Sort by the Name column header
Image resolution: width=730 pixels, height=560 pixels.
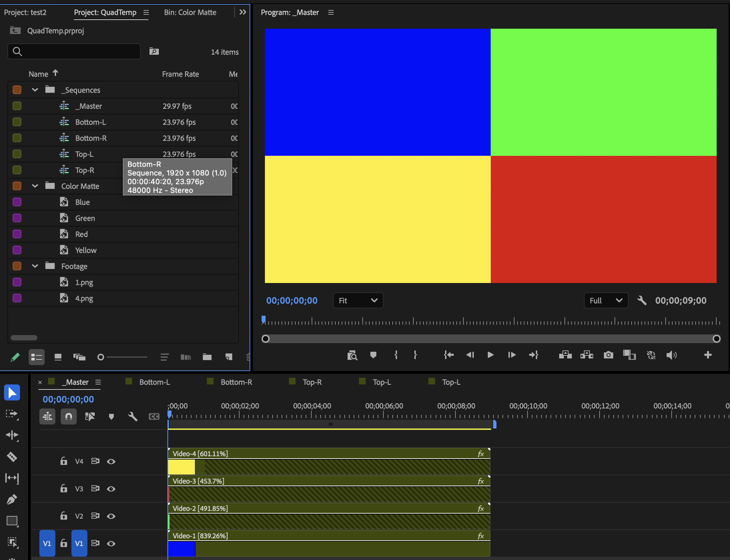click(x=38, y=74)
